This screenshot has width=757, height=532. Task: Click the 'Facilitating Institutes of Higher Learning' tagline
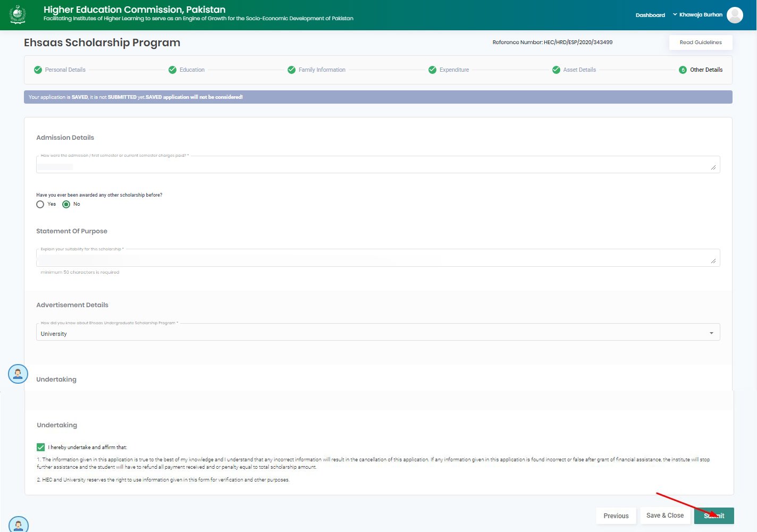(x=198, y=19)
